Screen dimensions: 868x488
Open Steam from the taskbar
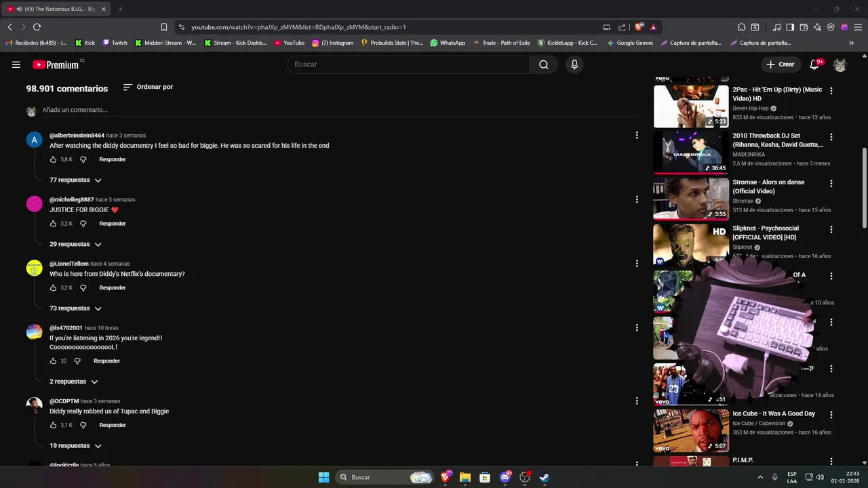pyautogui.click(x=544, y=477)
